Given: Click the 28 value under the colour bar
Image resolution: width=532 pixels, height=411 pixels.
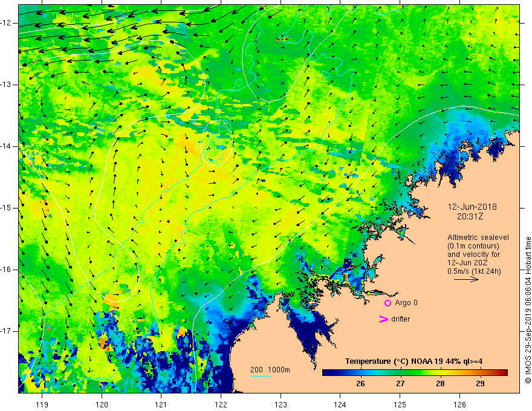Looking at the screenshot, I should 440,384.
